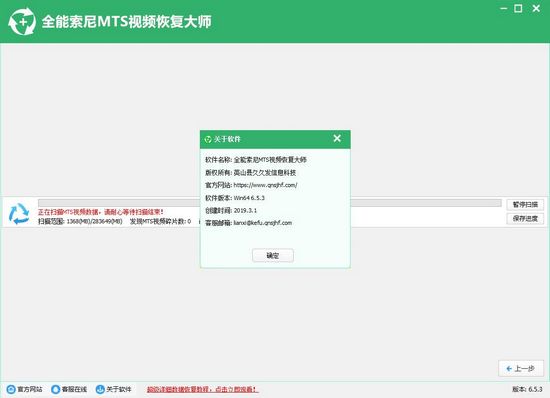The height and width of the screenshot is (398, 550).
Task: Click the software version Win64 6.5.3 text
Action: pos(249,198)
